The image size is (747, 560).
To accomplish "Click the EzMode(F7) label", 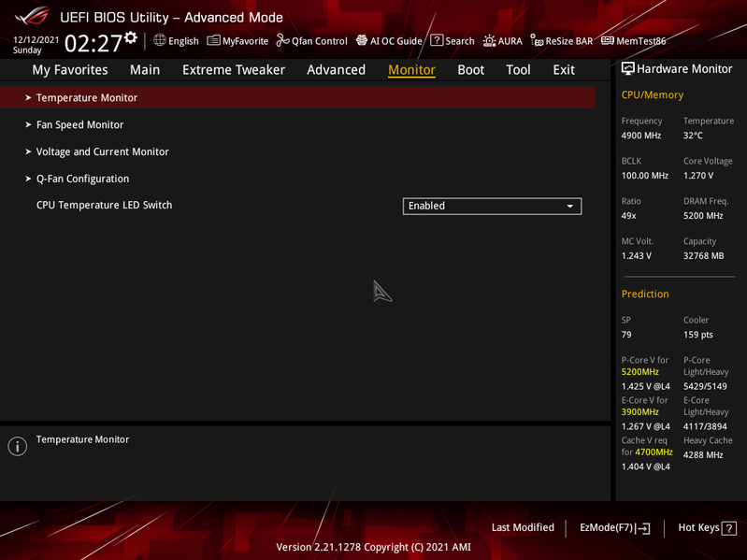I will tap(606, 527).
